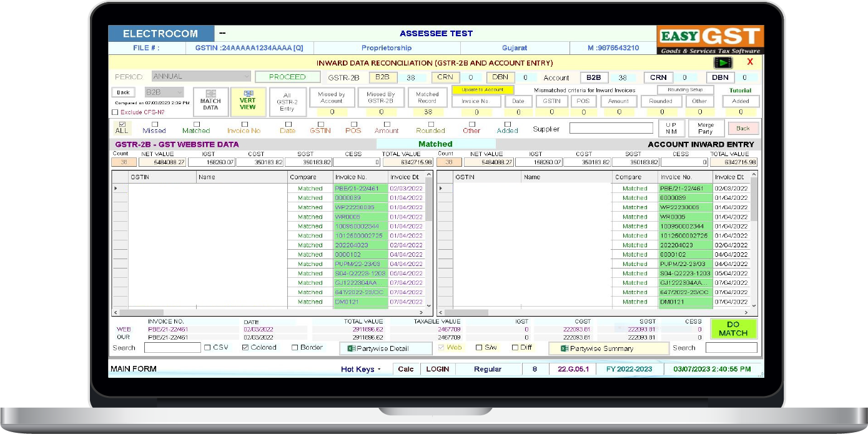868x434 pixels.
Task: Click the EASY GST logo
Action: click(710, 40)
